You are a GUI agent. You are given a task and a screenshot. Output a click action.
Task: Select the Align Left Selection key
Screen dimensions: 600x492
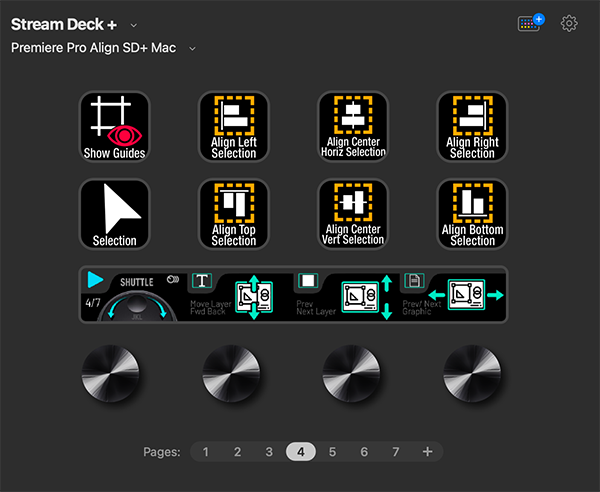click(234, 127)
